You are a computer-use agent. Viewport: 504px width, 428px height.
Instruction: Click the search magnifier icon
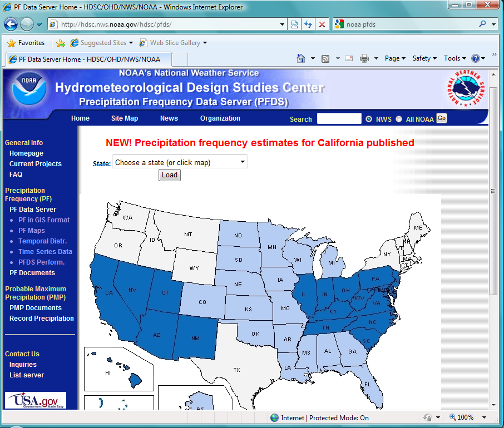(x=482, y=24)
